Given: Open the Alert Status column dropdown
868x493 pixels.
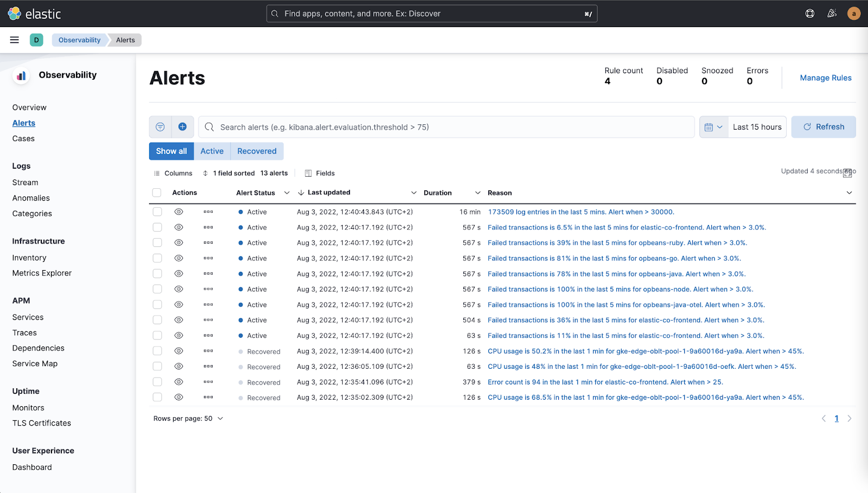Looking at the screenshot, I should pos(286,193).
